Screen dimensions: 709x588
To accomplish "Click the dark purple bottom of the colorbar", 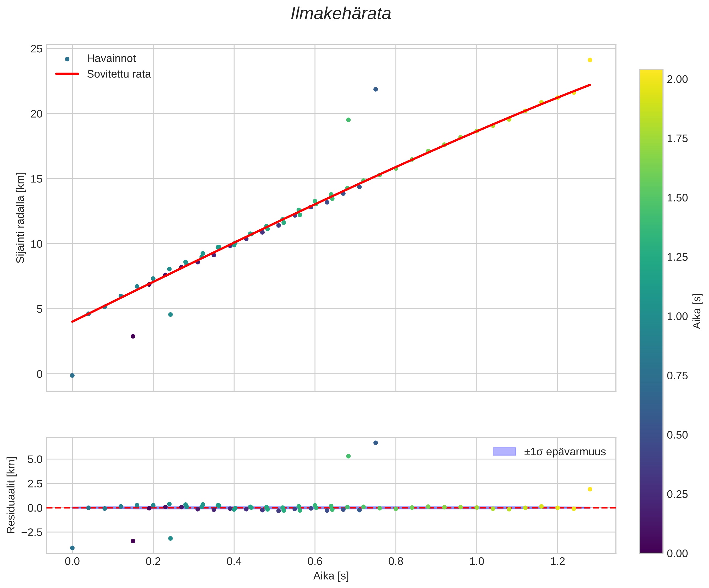I will [x=651, y=550].
